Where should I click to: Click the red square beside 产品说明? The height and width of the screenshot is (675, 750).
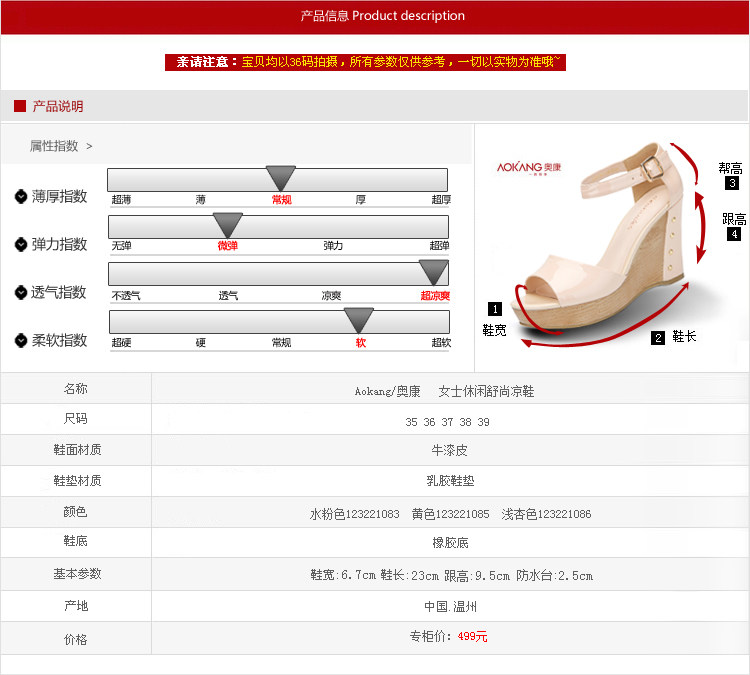(x=19, y=106)
